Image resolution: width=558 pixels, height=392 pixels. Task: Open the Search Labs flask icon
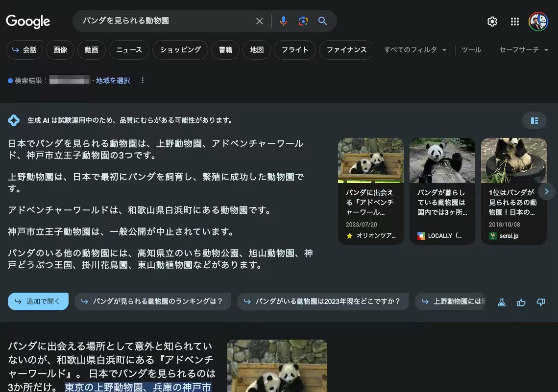point(502,302)
